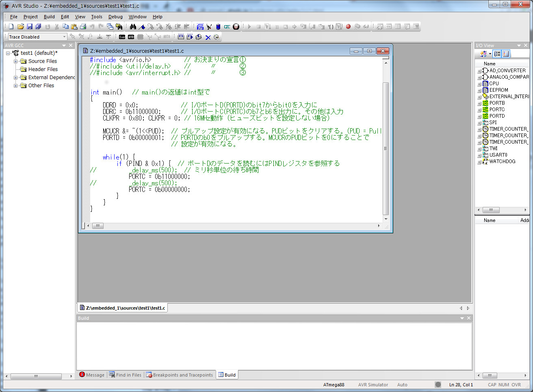Image resolution: width=533 pixels, height=392 pixels.
Task: Click the editor vertical scrollbar
Action: coord(386,140)
